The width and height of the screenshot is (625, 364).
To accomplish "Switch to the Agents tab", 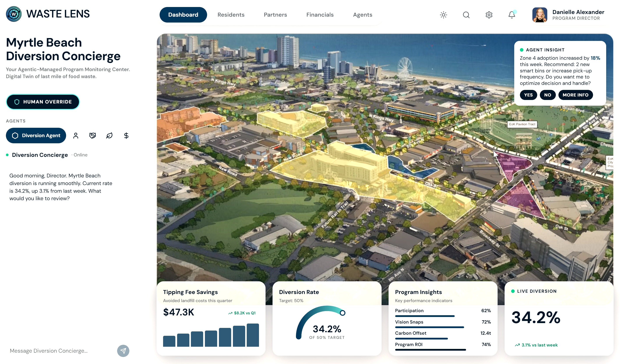I will pos(362,15).
